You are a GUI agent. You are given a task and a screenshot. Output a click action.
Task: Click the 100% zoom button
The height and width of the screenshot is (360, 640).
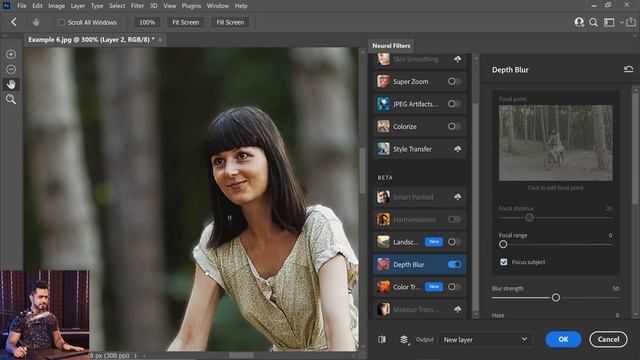point(147,22)
